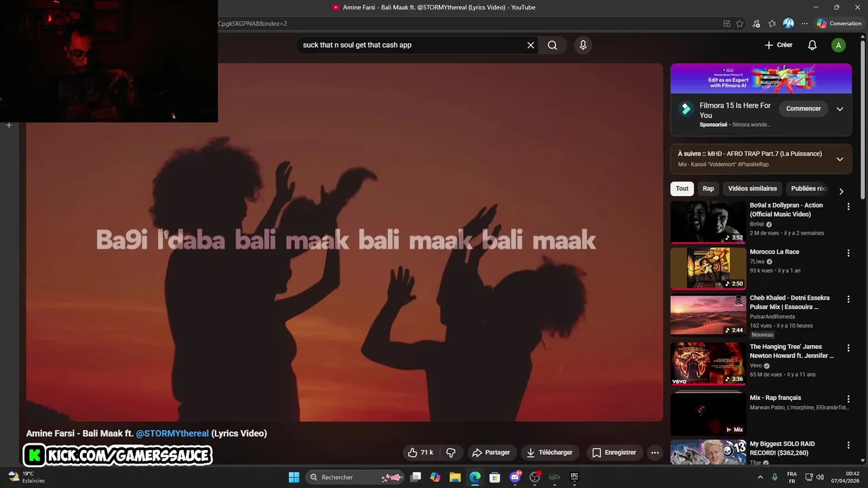Click the PulsarAndRomeda channel name
This screenshot has width=868, height=488.
pyautogui.click(x=774, y=317)
